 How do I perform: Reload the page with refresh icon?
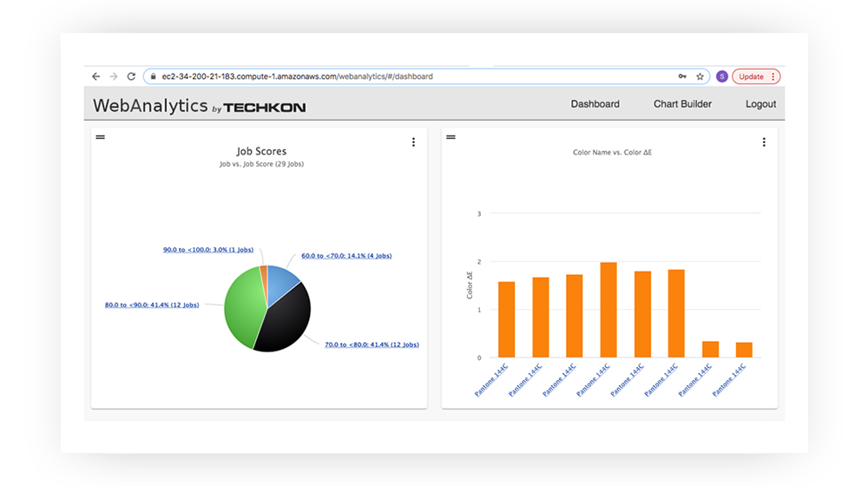131,76
